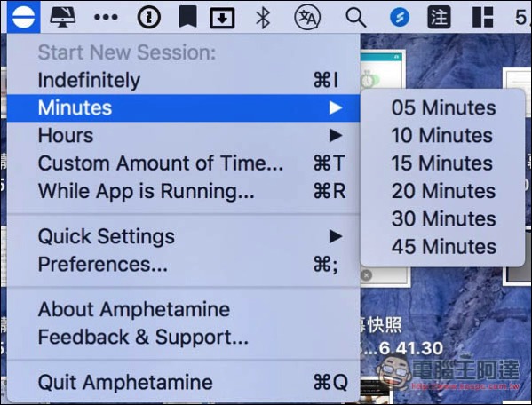
Task: Click the bookmark menu bar icon
Action: tap(187, 17)
